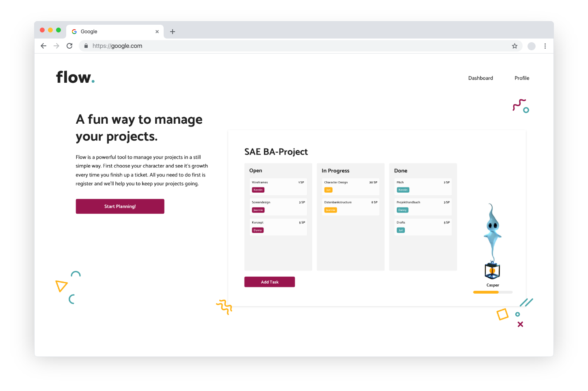Viewport: 588px width, 391px height.
Task: Click the browser forward arrow
Action: (x=56, y=46)
